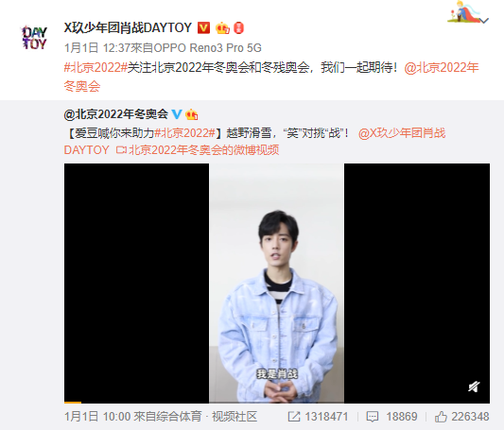Play the video of the man in denim jacket
Image resolution: width=504 pixels, height=430 pixels.
(x=277, y=283)
